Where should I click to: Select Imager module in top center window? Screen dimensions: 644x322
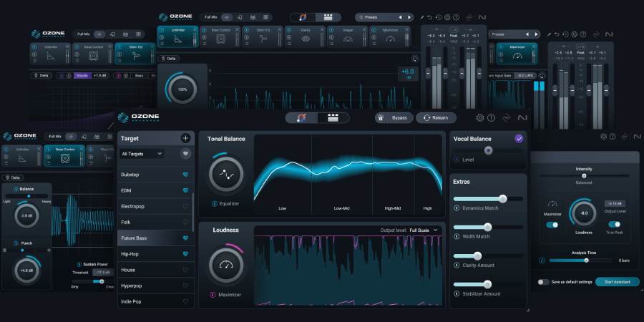(348, 37)
